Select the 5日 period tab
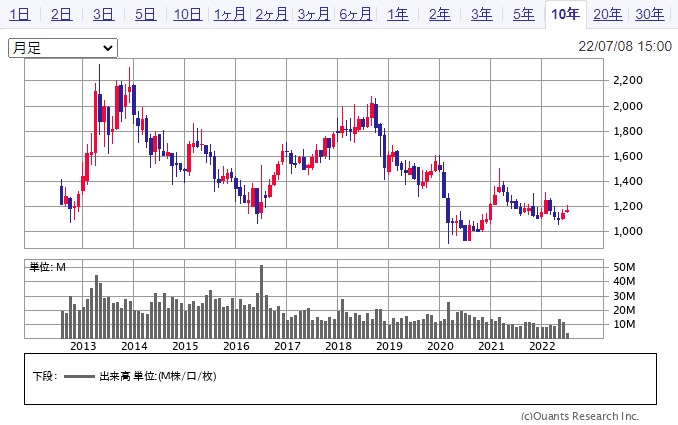 [x=145, y=14]
